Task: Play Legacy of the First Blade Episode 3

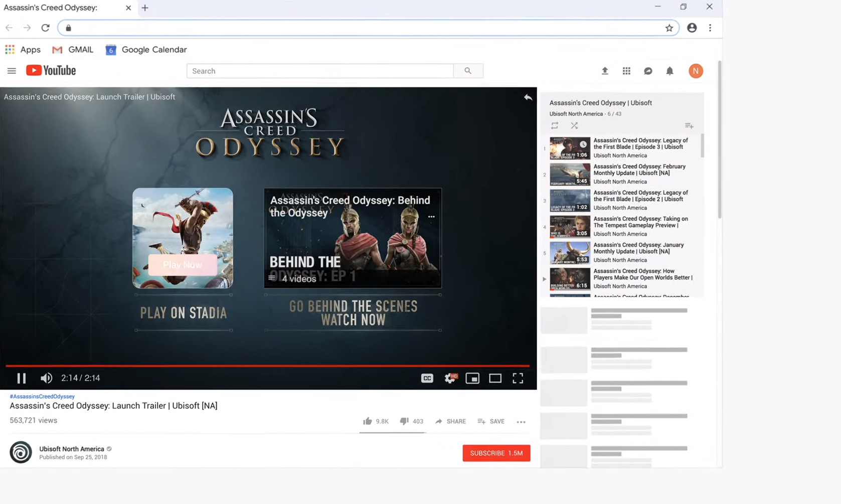Action: 621,148
